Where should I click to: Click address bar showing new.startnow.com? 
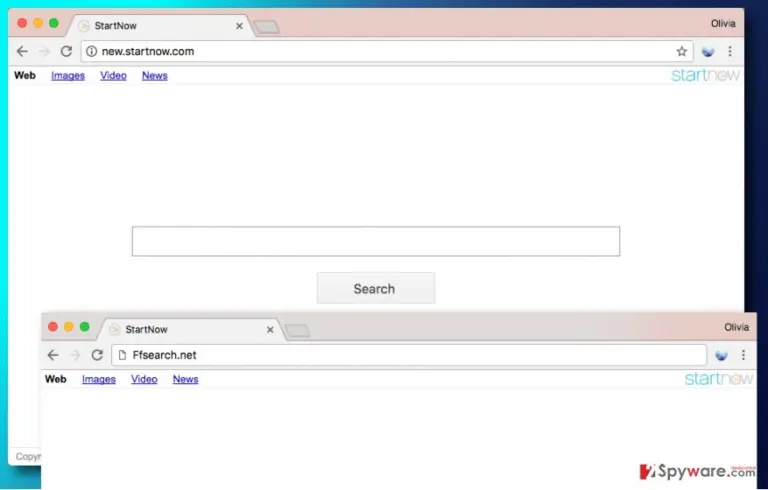click(x=387, y=51)
